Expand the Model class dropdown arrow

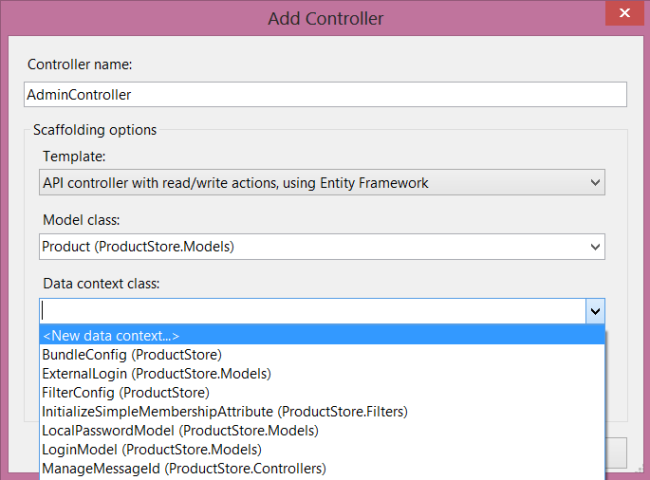[x=595, y=246]
